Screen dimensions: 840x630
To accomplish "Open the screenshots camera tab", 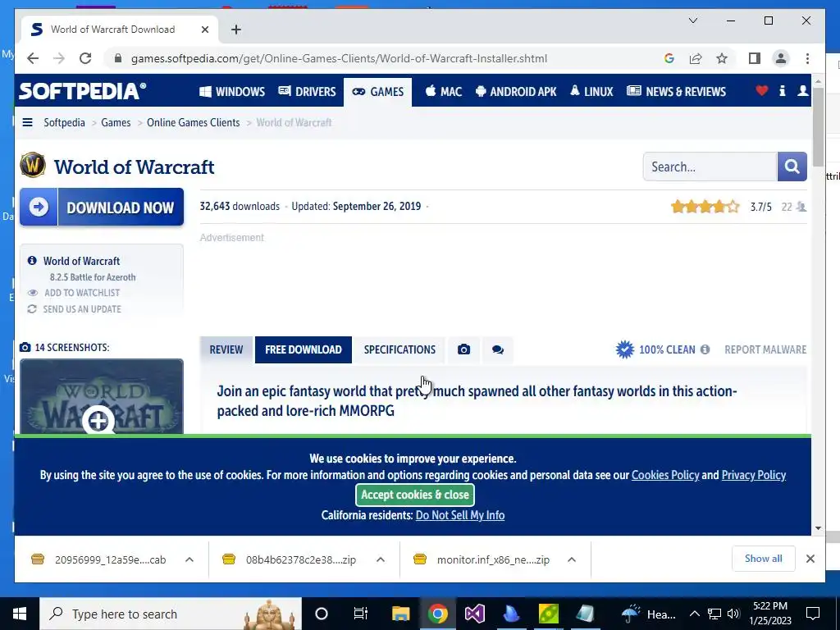I will point(464,349).
